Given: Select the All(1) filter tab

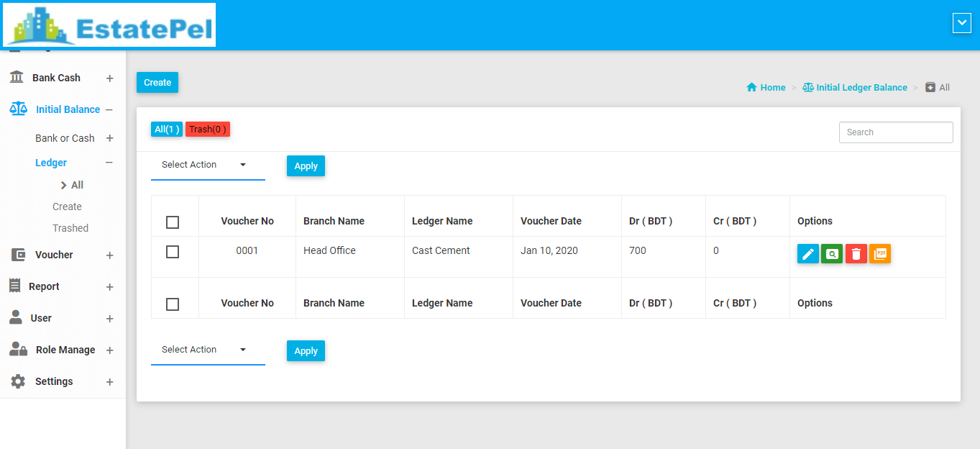Looking at the screenshot, I should click(167, 130).
